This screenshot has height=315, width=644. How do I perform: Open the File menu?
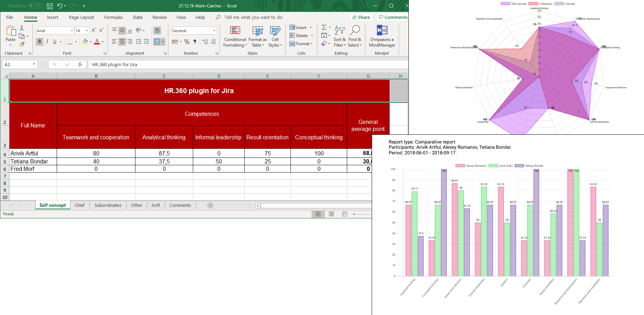(x=9, y=17)
